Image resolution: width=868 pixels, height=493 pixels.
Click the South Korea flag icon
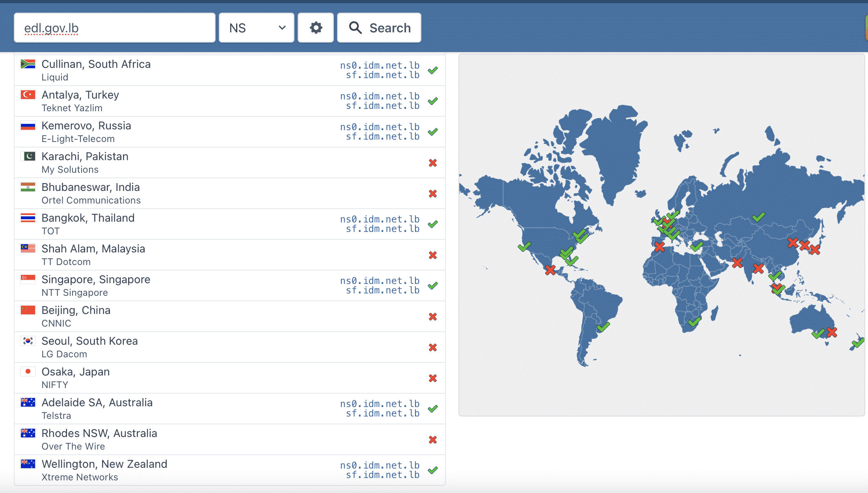tap(28, 341)
